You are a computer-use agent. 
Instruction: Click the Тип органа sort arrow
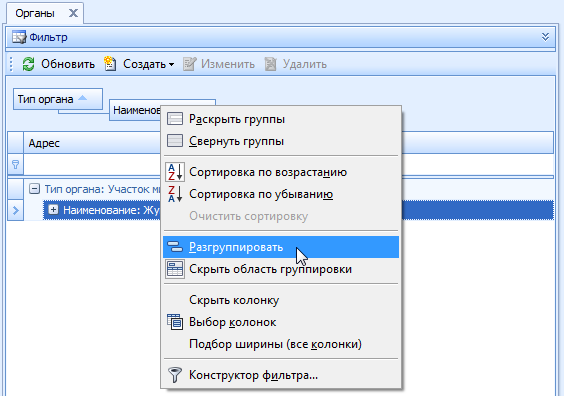(x=83, y=98)
